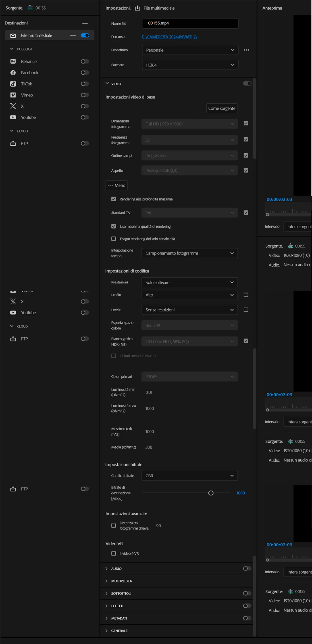Turn off the File multimediale destination toggle
Screen dimensions: 312x644
85,35
